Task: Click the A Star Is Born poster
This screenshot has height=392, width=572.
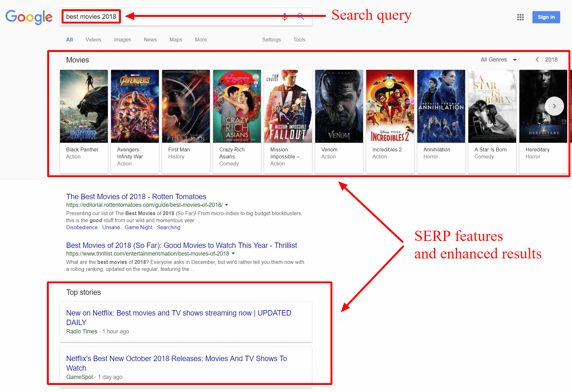Action: 492,106
